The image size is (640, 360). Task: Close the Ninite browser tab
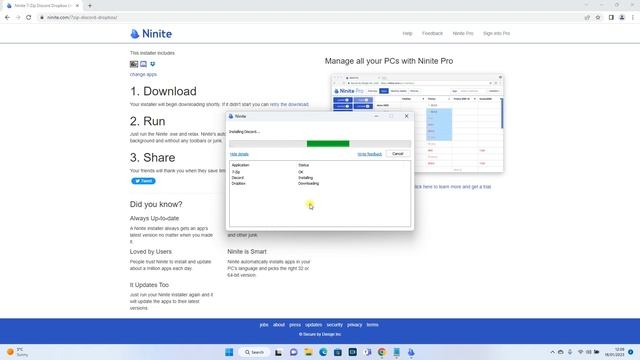click(x=78, y=6)
